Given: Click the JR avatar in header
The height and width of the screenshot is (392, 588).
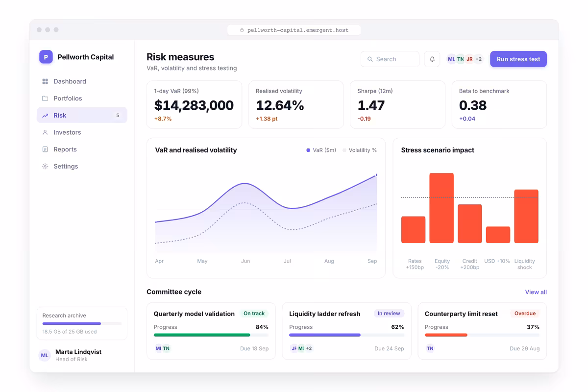Looking at the screenshot, I should (x=469, y=59).
